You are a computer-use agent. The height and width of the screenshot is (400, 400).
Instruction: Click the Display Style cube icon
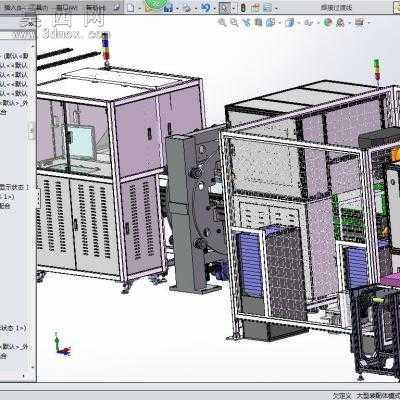click(290, 22)
